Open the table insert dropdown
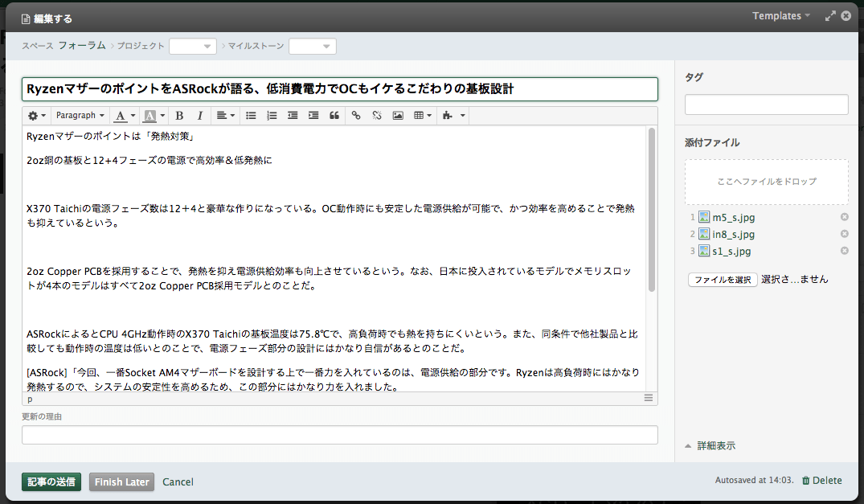 point(422,116)
